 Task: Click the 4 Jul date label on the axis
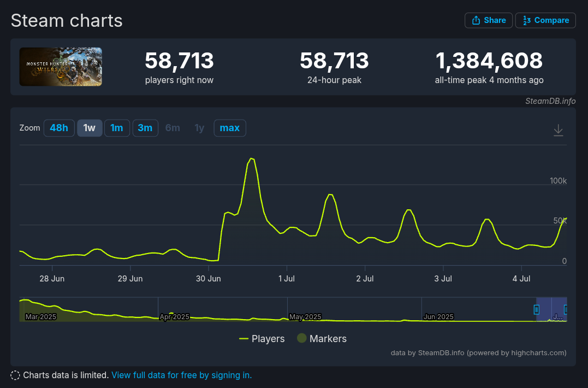point(521,279)
